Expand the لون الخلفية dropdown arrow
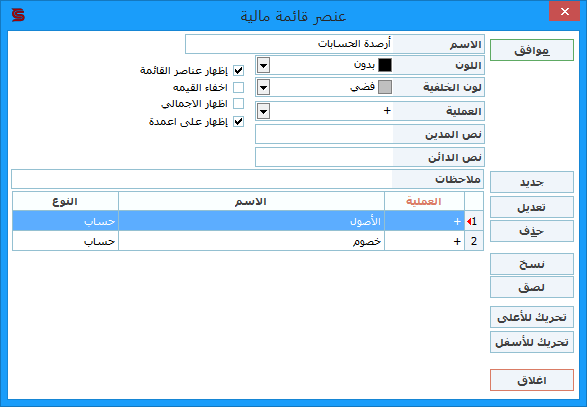 tap(264, 87)
